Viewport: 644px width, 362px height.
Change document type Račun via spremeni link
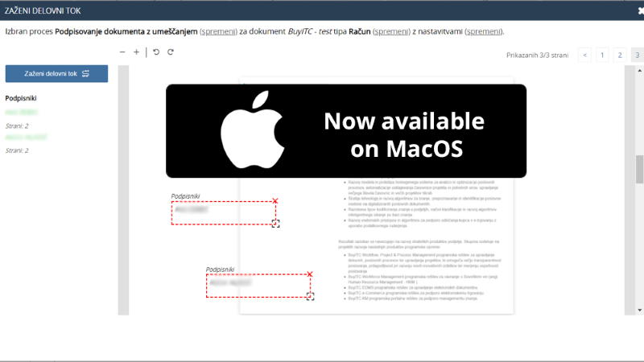pos(391,31)
